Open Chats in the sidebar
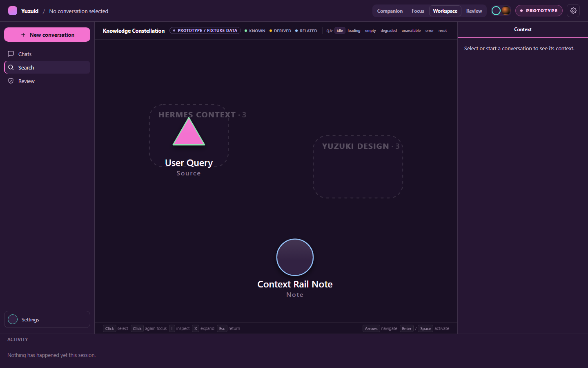This screenshot has height=368, width=588. [47, 54]
